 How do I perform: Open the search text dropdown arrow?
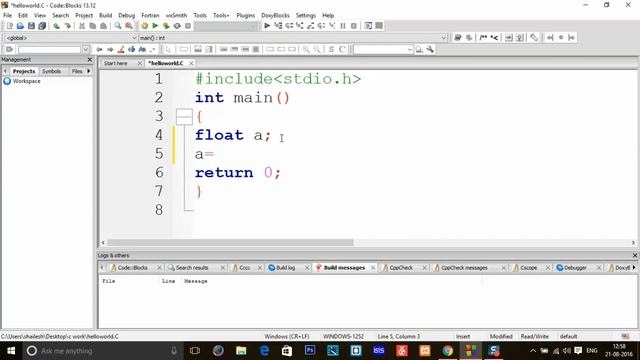pos(86,49)
